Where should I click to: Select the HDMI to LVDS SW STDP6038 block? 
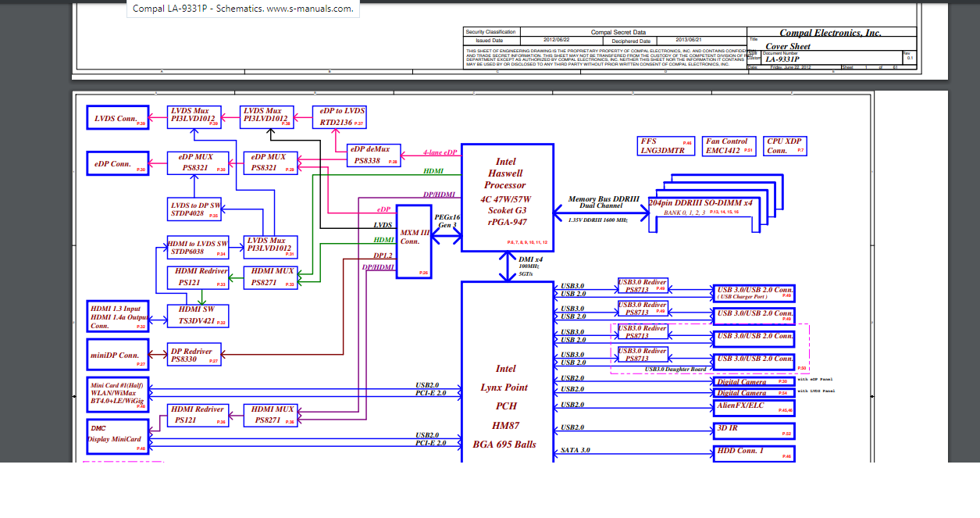pyautogui.click(x=198, y=247)
